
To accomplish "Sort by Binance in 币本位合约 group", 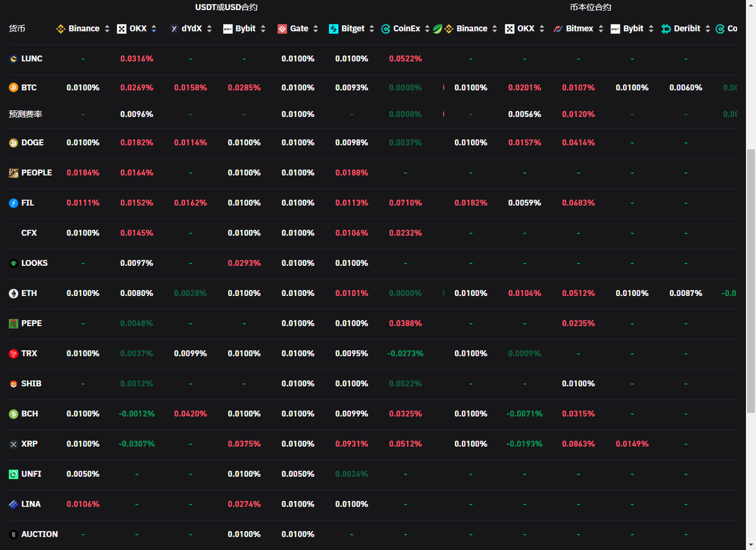I will 495,29.
